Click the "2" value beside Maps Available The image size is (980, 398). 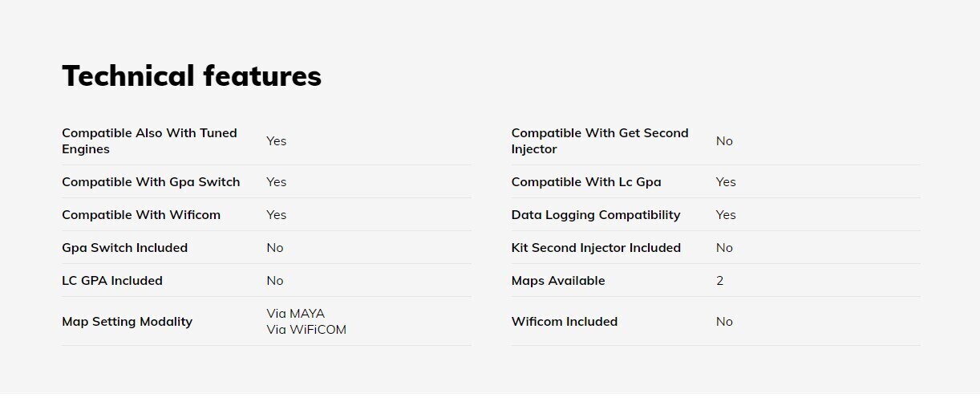[x=720, y=281]
